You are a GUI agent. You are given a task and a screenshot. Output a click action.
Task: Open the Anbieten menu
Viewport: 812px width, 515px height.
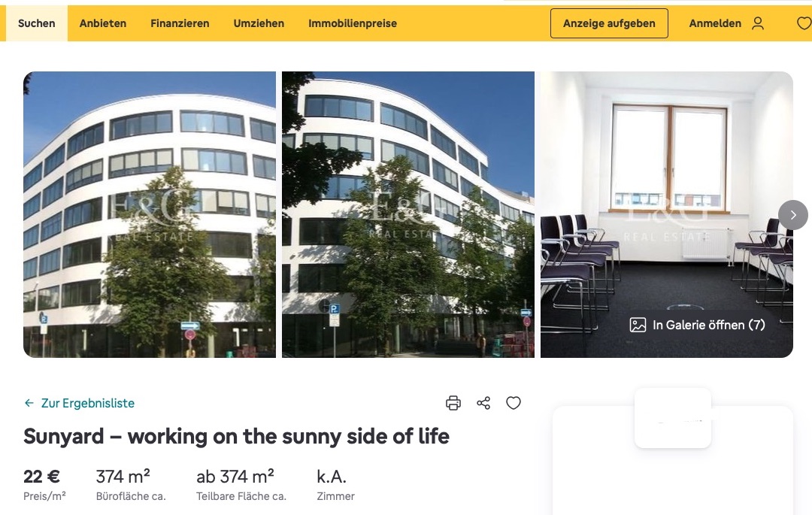click(x=102, y=23)
